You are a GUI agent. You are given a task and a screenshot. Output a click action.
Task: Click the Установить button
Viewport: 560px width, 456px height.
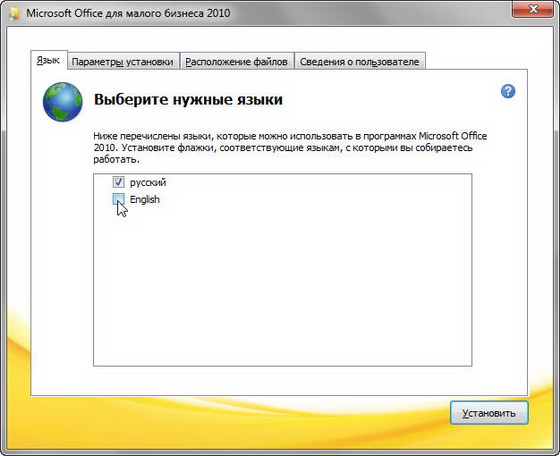click(x=489, y=413)
